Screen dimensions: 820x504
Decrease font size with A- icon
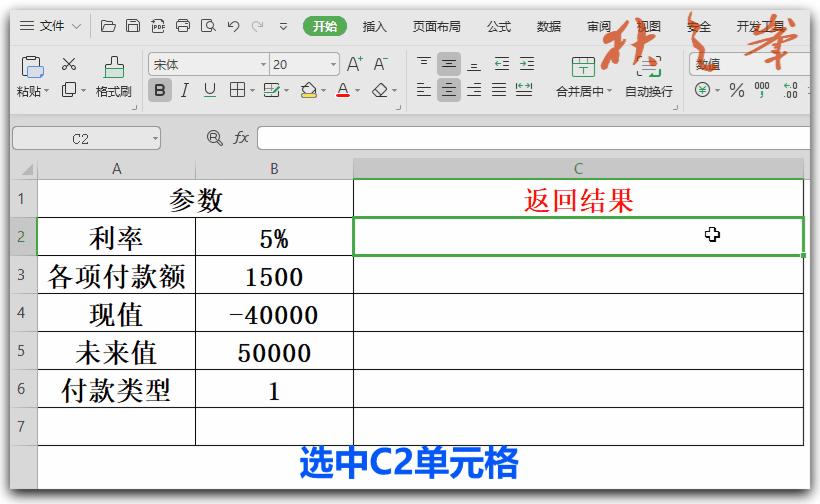[380, 64]
